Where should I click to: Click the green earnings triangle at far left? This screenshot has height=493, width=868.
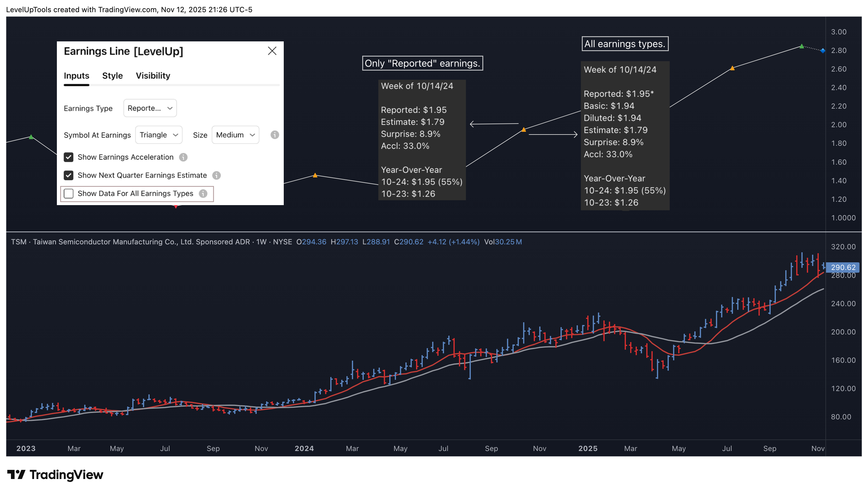click(31, 137)
